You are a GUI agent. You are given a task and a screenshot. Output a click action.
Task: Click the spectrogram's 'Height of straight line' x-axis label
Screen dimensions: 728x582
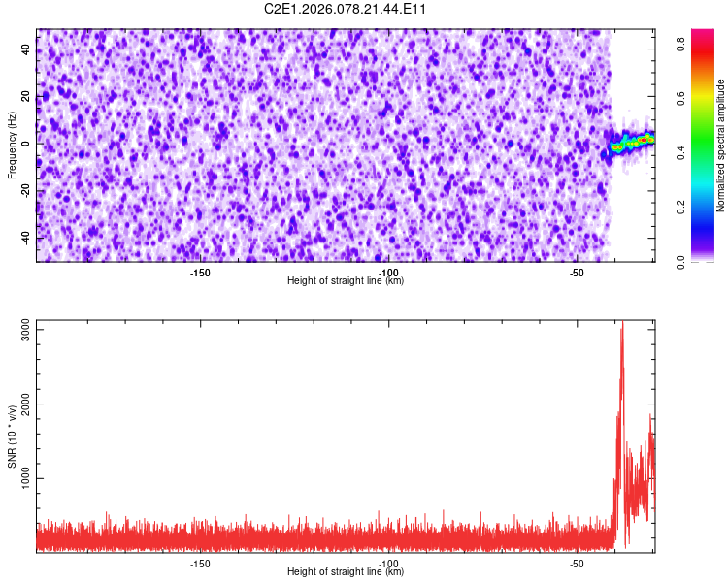click(x=346, y=281)
